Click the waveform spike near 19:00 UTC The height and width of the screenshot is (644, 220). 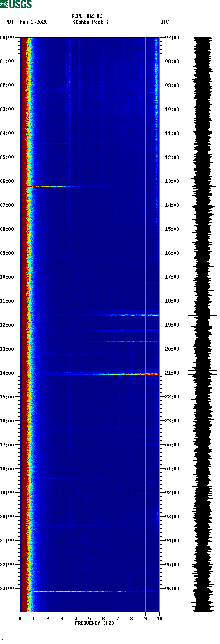coord(203,329)
